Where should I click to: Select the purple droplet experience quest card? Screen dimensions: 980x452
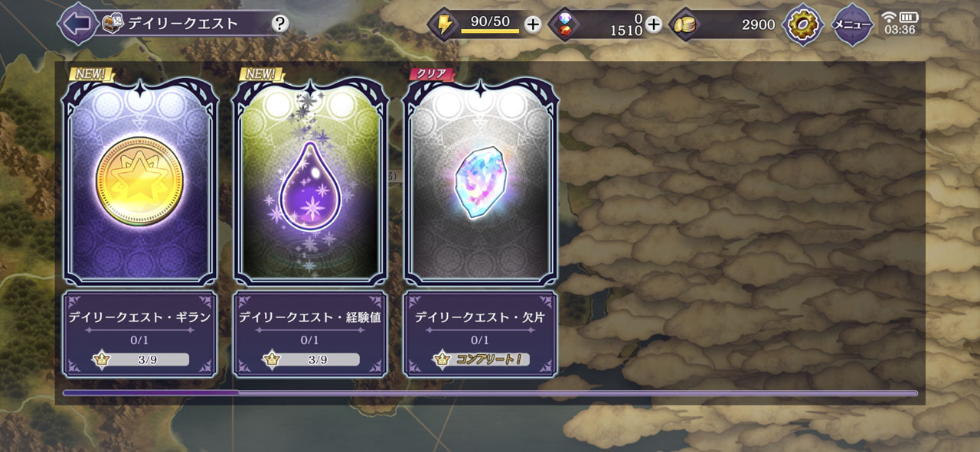pos(310,181)
